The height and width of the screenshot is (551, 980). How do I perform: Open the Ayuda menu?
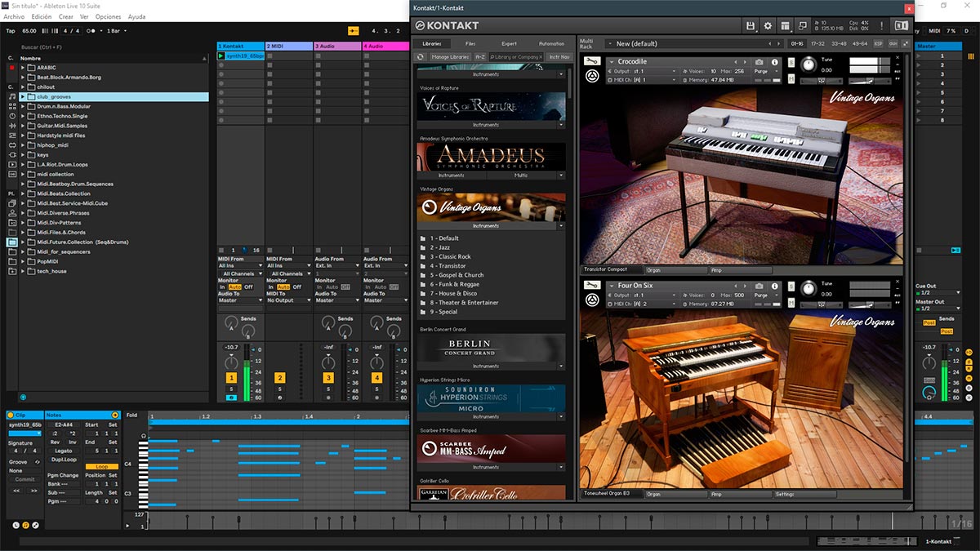137,16
